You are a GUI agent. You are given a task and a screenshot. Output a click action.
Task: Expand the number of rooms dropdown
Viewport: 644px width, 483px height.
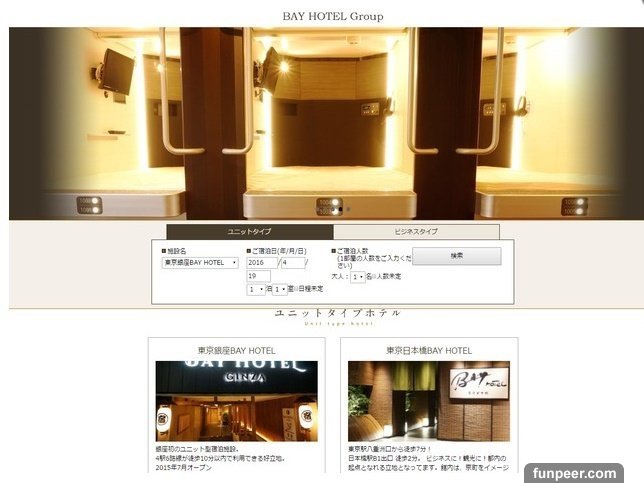281,289
